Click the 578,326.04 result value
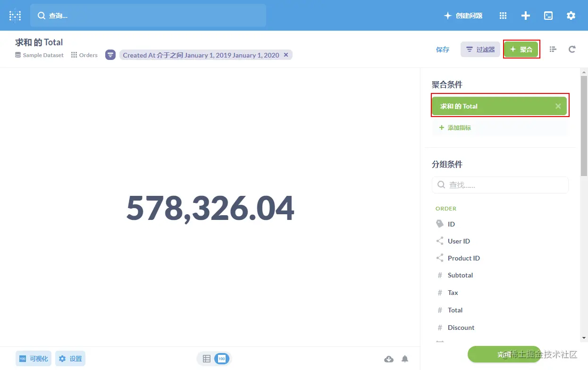 pos(210,208)
